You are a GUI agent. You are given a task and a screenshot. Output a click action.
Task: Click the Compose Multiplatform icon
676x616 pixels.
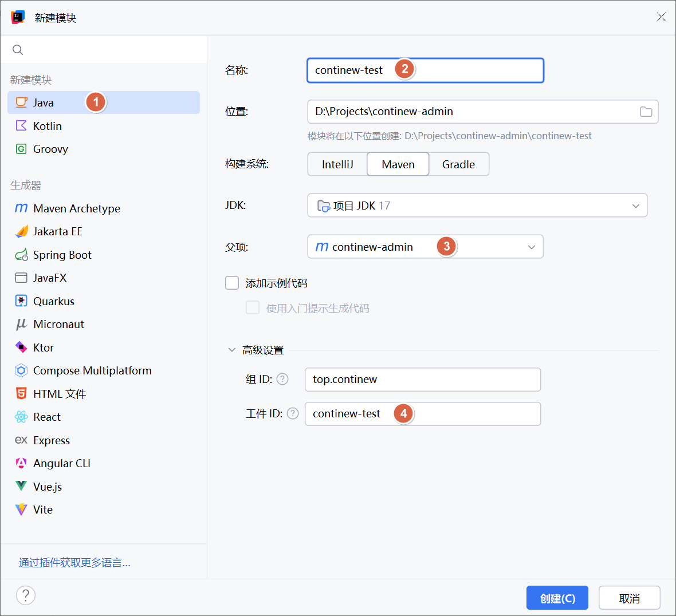21,370
